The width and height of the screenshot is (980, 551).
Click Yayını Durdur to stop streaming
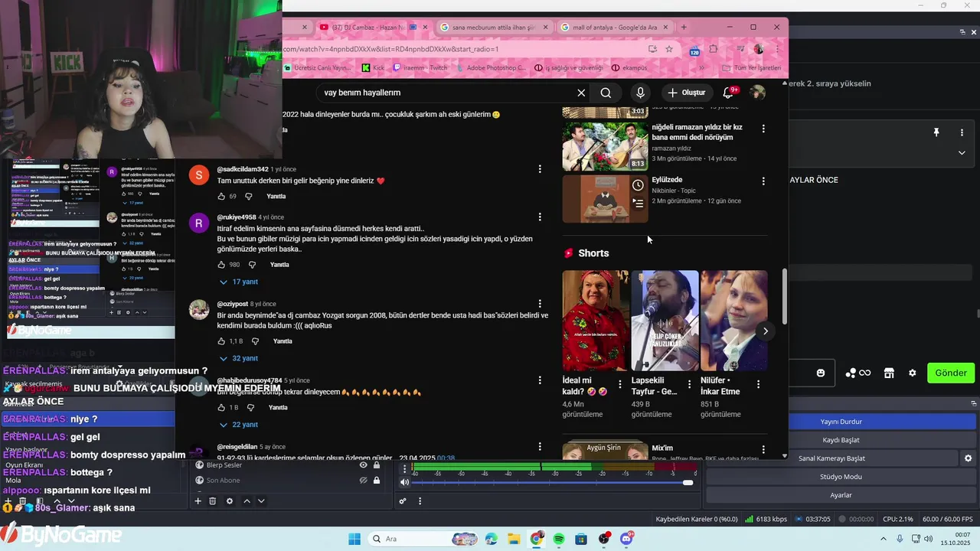point(841,422)
